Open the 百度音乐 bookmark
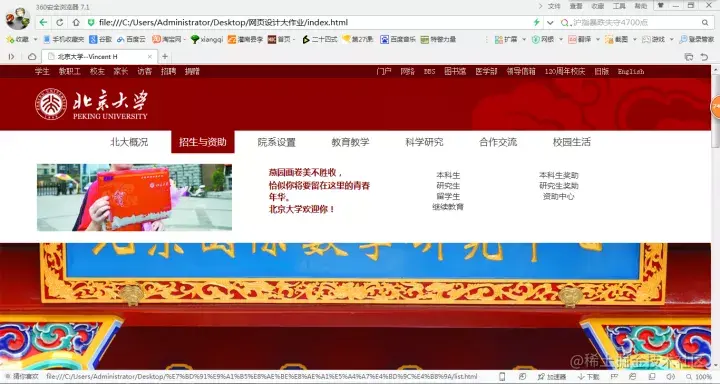 pyautogui.click(x=398, y=40)
